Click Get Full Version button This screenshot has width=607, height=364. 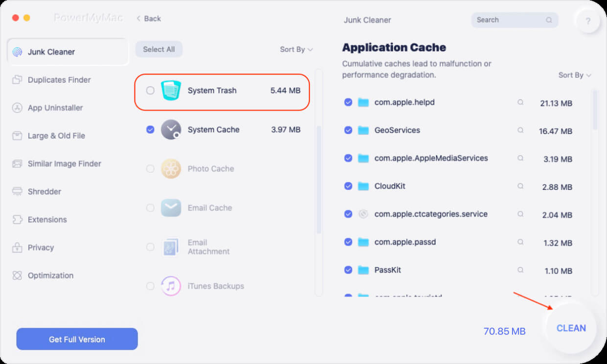(x=77, y=339)
